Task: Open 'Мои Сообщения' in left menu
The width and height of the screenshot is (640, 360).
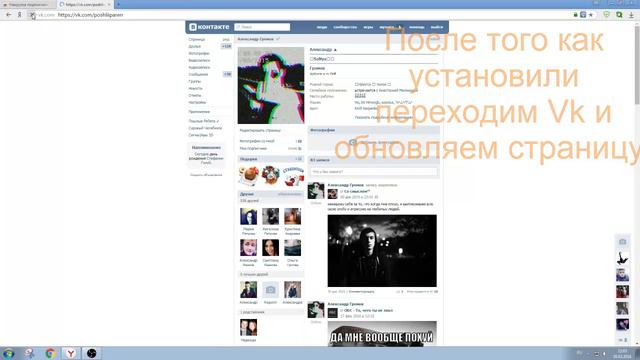Action: 198,74
